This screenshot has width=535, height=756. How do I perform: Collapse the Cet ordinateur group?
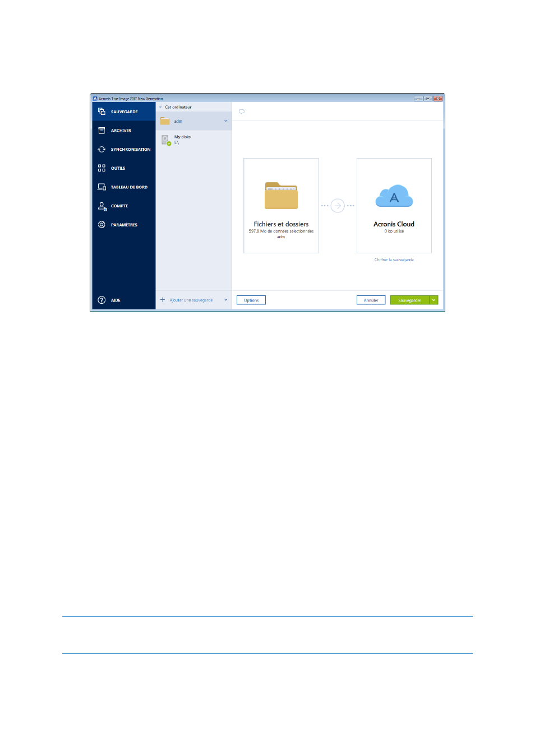pos(160,107)
